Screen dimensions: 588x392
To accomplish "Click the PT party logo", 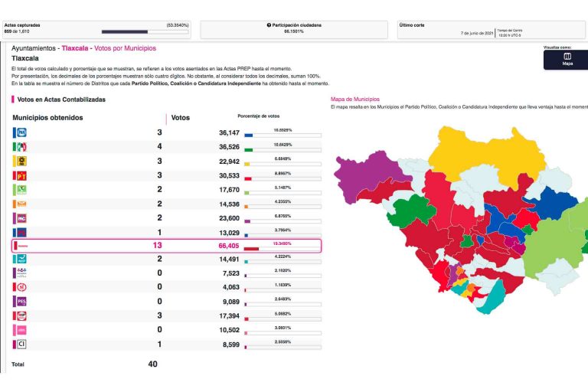I will coord(21,175).
